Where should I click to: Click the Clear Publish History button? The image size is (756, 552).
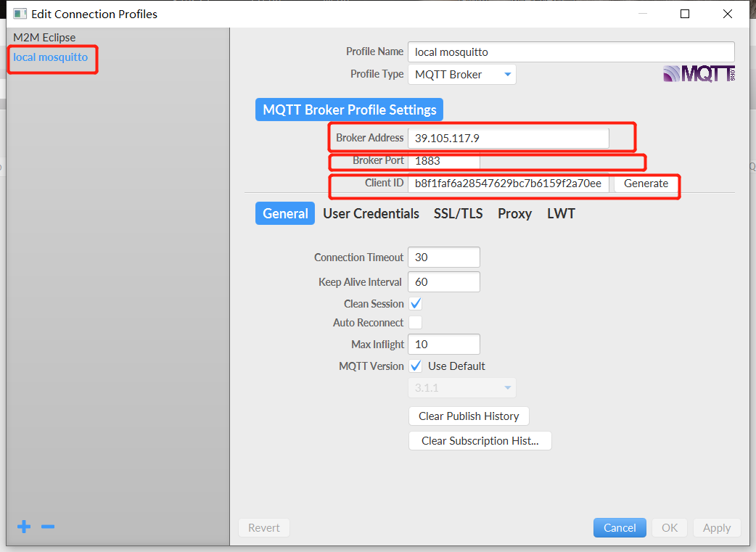click(469, 416)
